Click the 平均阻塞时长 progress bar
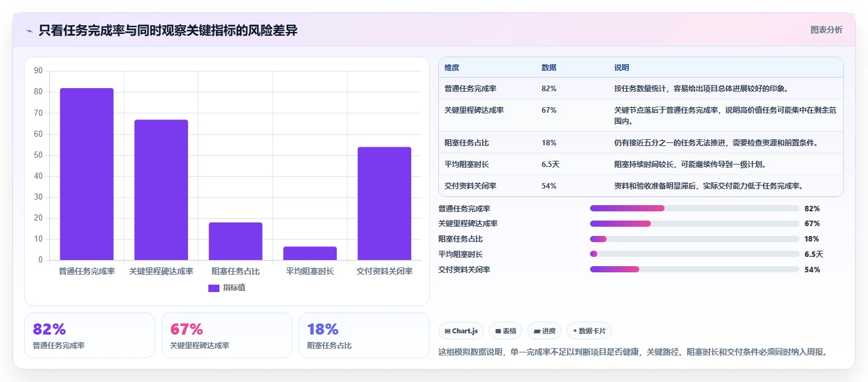 [x=695, y=254]
